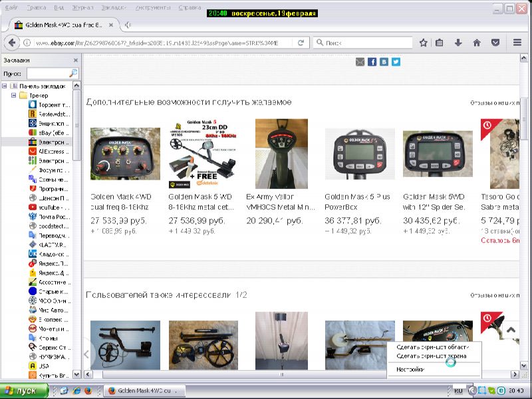The image size is (532, 399).
Task: Go to the home page icon
Action: (x=477, y=43)
